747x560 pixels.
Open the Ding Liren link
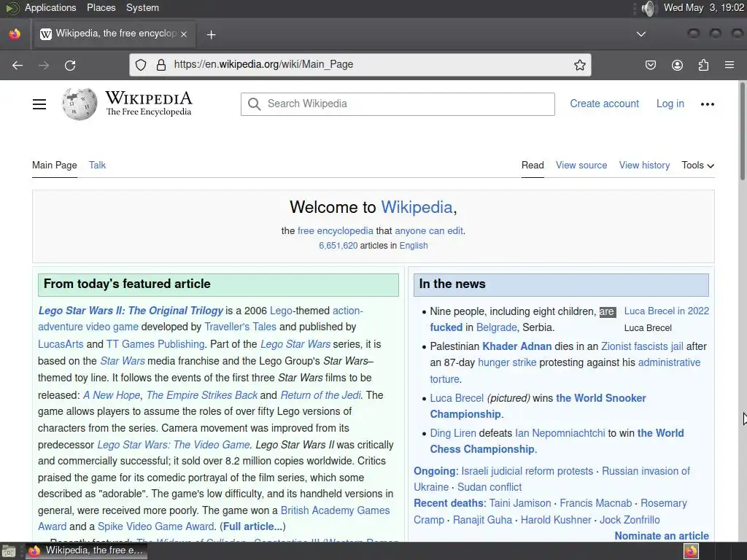453,433
